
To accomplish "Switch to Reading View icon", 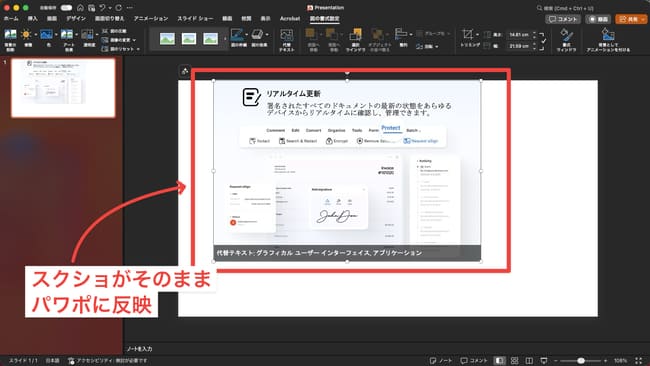I will 529,361.
